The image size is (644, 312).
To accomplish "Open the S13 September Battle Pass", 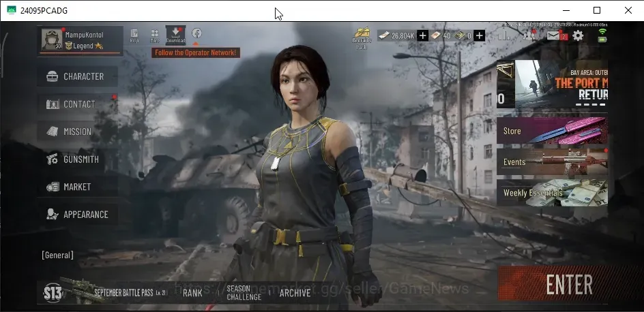I will click(105, 292).
